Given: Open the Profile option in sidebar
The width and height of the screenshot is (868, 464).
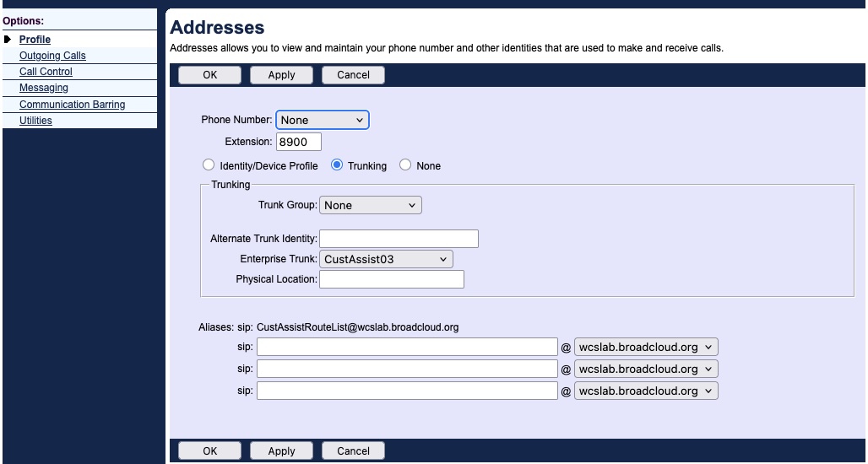Looking at the screenshot, I should [x=35, y=40].
